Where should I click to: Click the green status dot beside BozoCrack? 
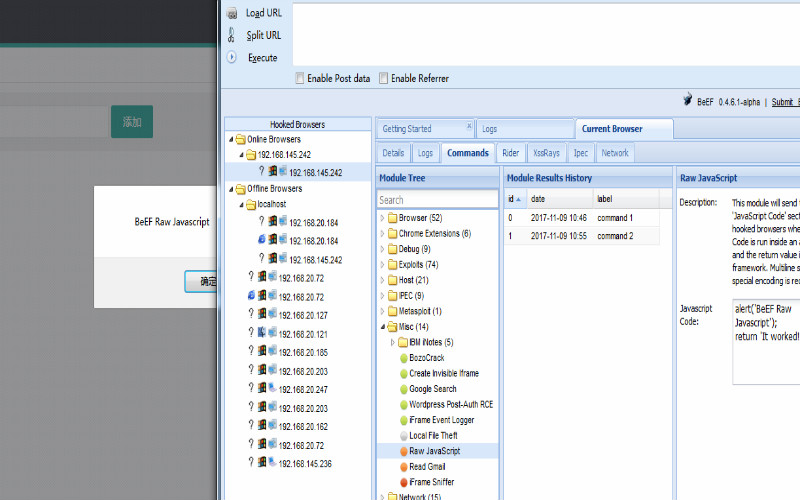[x=404, y=358]
